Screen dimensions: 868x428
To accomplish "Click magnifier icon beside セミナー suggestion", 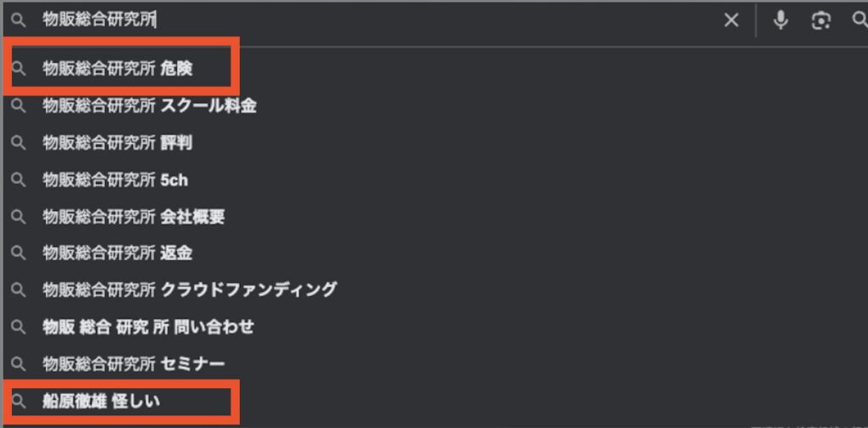I will (x=18, y=364).
